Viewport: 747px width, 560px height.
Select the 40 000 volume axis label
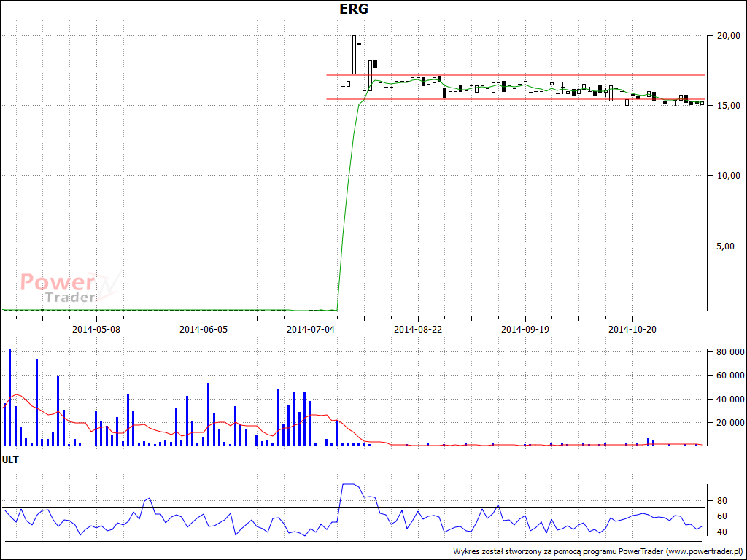729,399
